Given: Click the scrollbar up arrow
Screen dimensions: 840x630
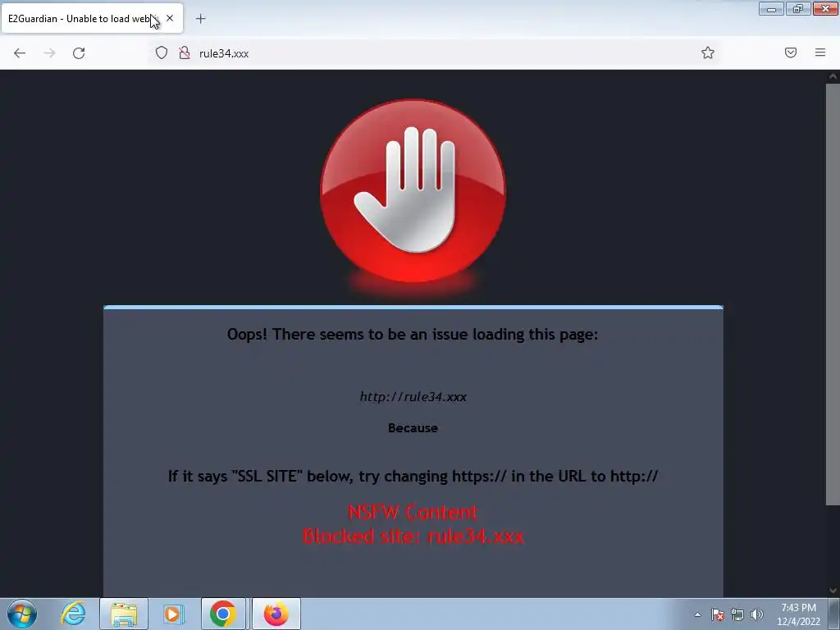Looking at the screenshot, I should (833, 76).
